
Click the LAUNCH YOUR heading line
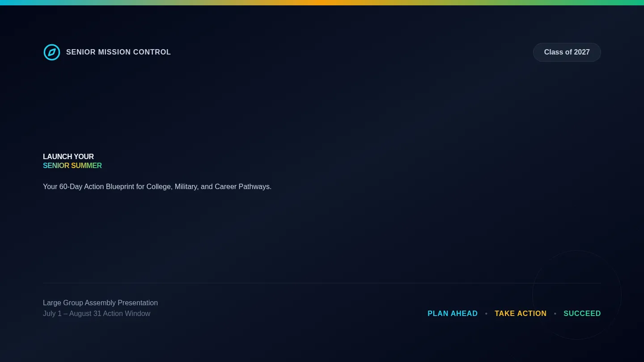coord(68,157)
